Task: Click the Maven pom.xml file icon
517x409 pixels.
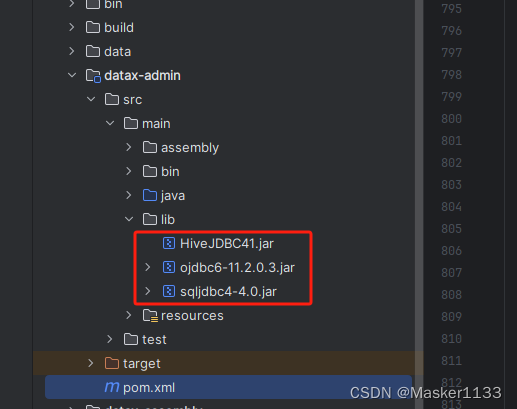Action: [x=112, y=387]
